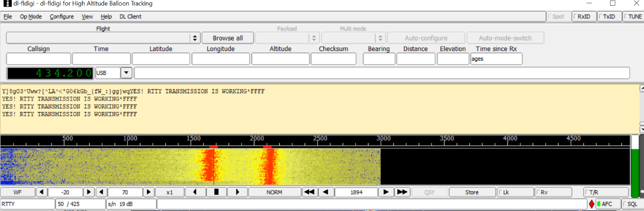Image resolution: width=644 pixels, height=211 pixels.
Task: Toggle SQL squelch button
Action: click(633, 204)
